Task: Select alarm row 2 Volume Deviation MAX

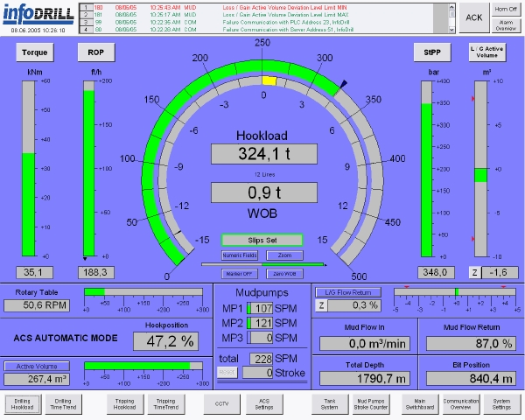Action: (x=256, y=15)
